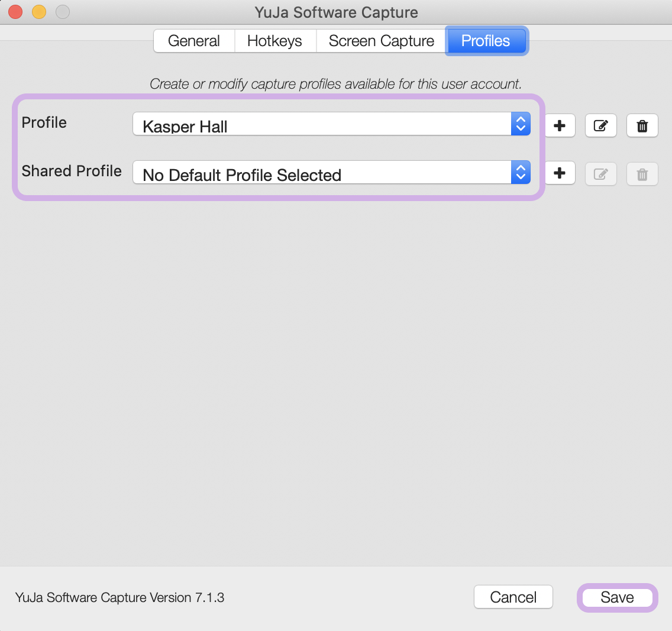
Task: Click the 'Create or modify capture profiles' description
Action: (335, 84)
